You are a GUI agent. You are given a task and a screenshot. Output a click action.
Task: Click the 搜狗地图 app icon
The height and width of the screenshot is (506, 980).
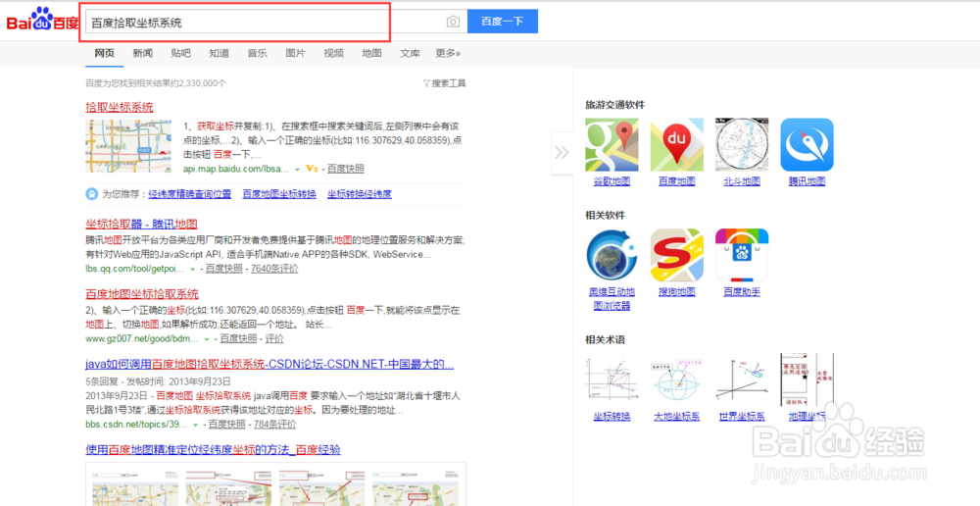click(x=677, y=255)
